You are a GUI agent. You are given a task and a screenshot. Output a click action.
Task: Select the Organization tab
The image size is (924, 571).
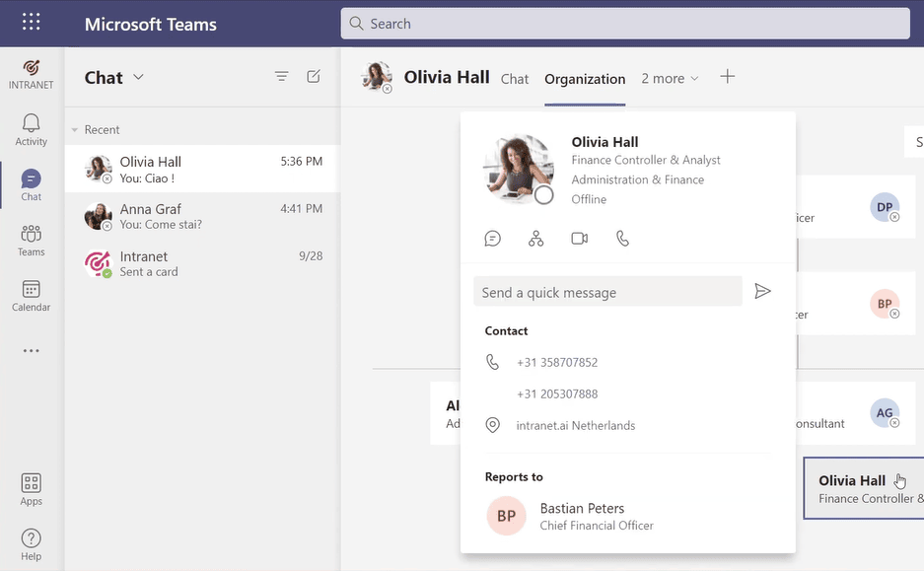[585, 79]
